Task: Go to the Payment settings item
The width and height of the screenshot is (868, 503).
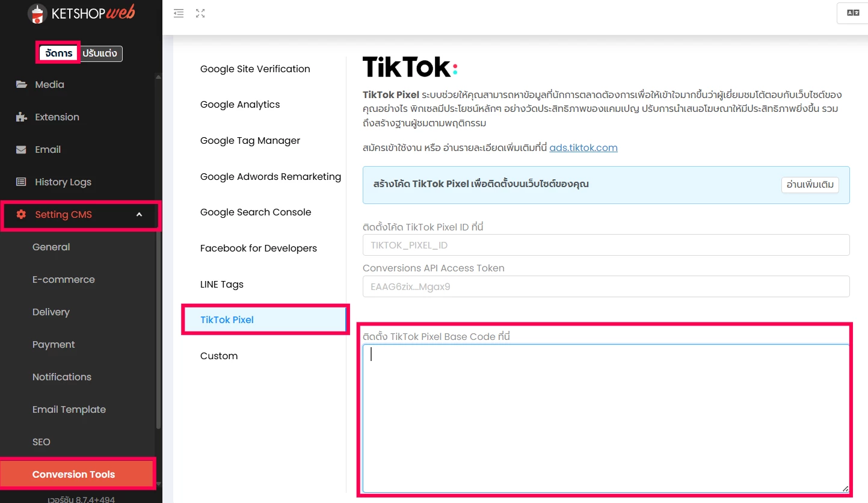Action: point(54,344)
